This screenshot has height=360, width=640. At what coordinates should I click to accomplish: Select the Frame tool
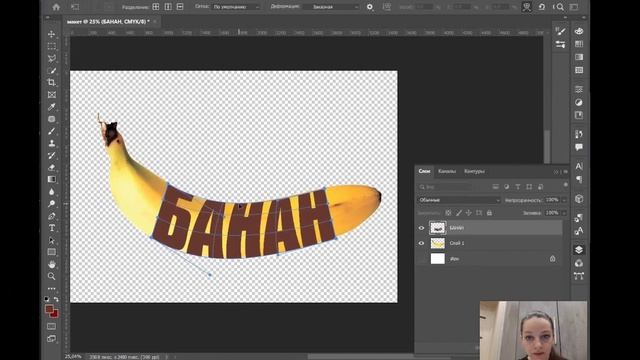[51, 95]
